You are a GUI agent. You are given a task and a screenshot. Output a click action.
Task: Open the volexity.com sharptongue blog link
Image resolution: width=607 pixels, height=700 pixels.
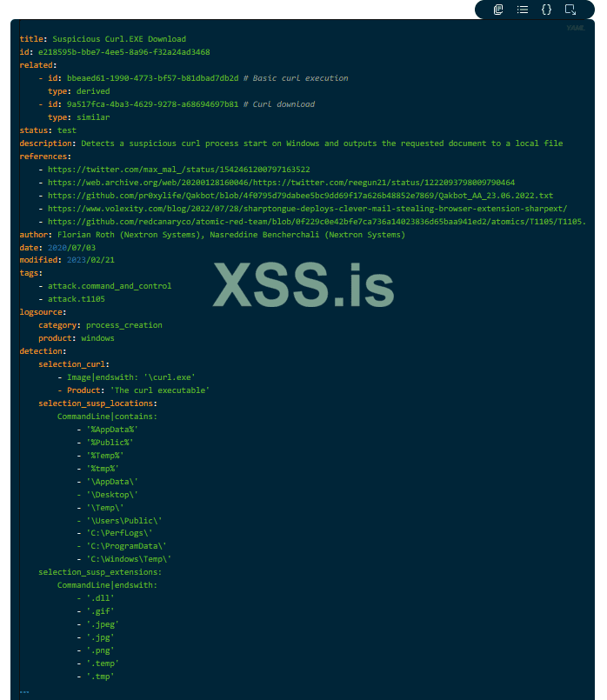307,209
